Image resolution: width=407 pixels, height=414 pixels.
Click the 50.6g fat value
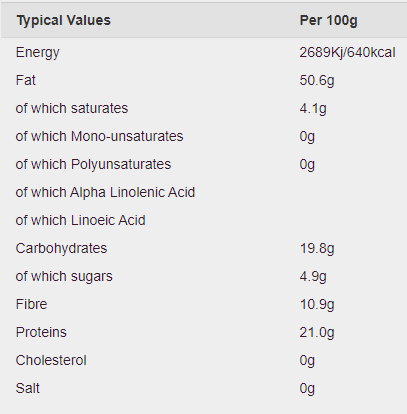tap(317, 81)
